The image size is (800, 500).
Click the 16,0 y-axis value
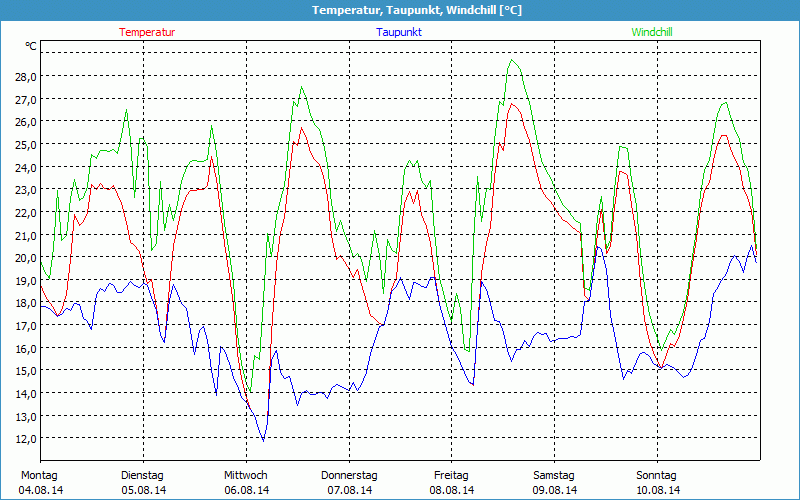click(26, 348)
